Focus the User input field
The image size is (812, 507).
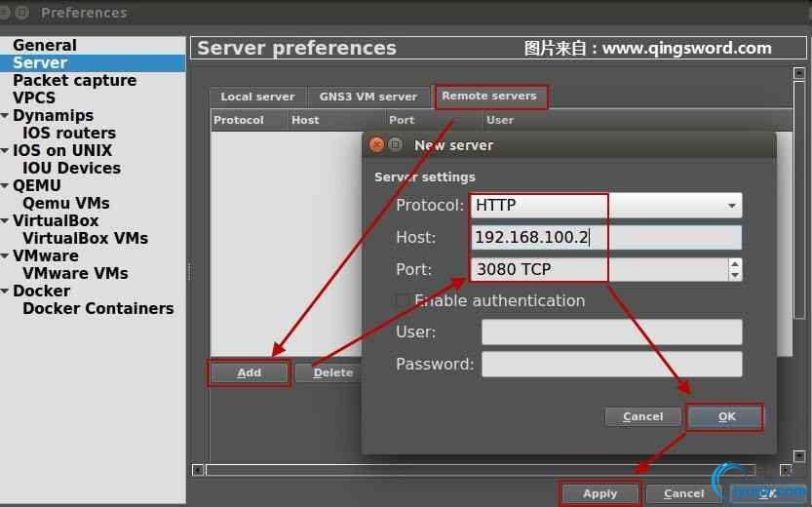[611, 331]
